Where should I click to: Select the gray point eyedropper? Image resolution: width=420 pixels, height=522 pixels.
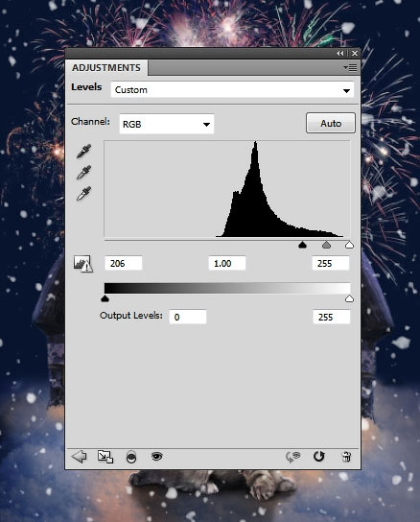(x=83, y=173)
